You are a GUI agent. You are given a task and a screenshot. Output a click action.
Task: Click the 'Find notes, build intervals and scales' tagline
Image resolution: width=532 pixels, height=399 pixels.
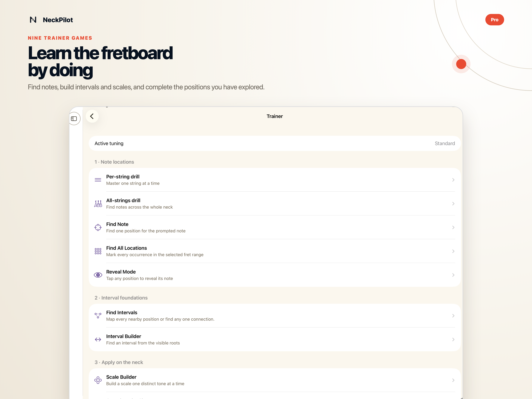click(x=146, y=87)
